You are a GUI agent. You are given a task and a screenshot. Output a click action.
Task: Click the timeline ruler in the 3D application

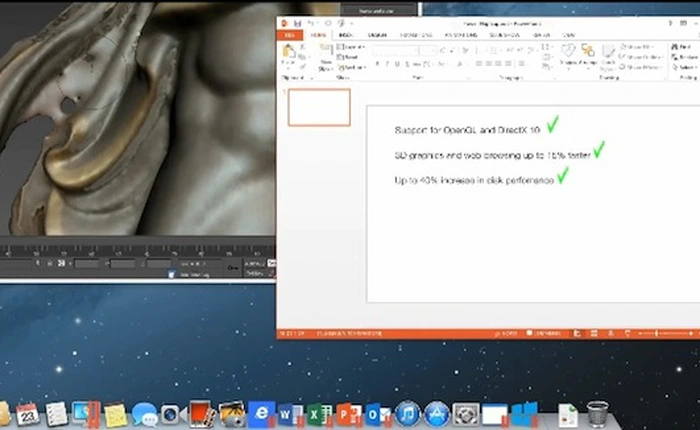138,251
